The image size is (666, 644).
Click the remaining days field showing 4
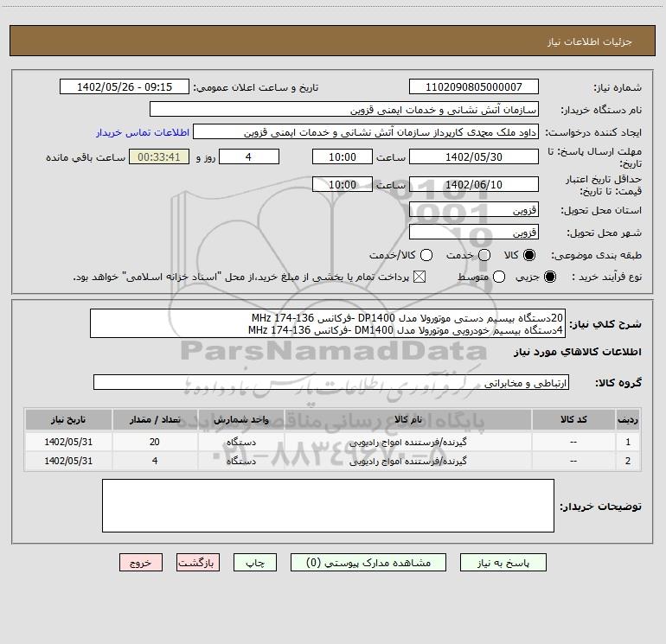[x=249, y=156]
